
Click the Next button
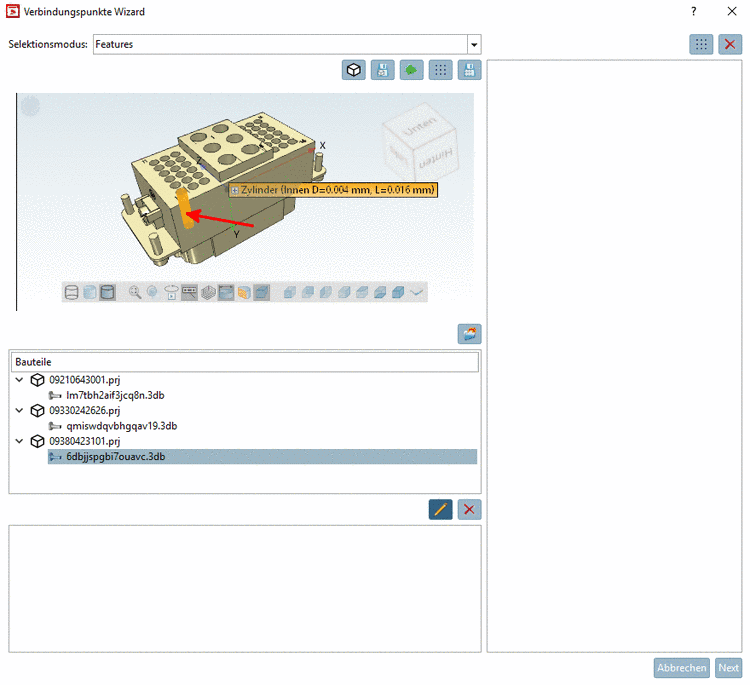728,668
